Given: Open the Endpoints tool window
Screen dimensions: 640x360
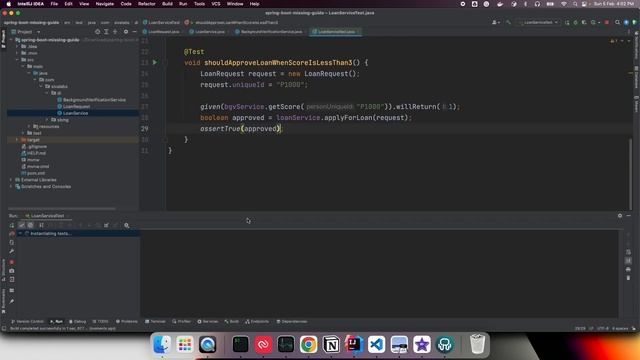Looking at the screenshot, I should coord(257,322).
